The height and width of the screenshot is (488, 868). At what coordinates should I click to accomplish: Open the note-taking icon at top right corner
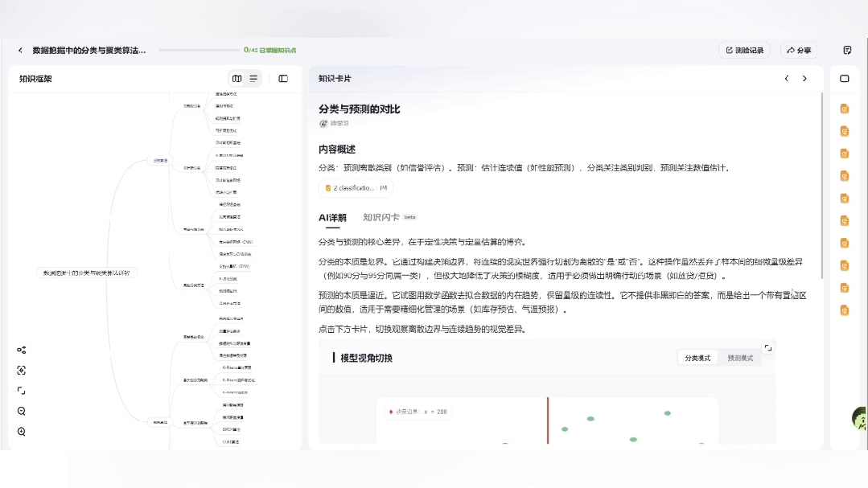click(x=846, y=49)
